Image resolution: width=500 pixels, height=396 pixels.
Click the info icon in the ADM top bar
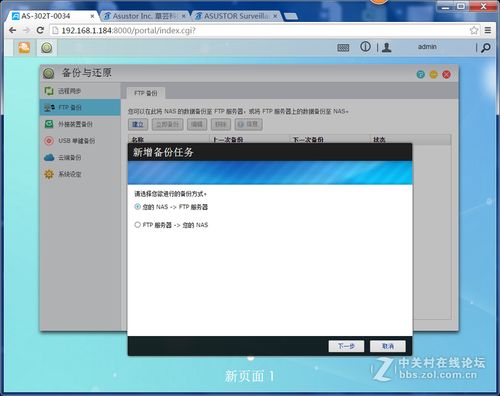[x=365, y=47]
